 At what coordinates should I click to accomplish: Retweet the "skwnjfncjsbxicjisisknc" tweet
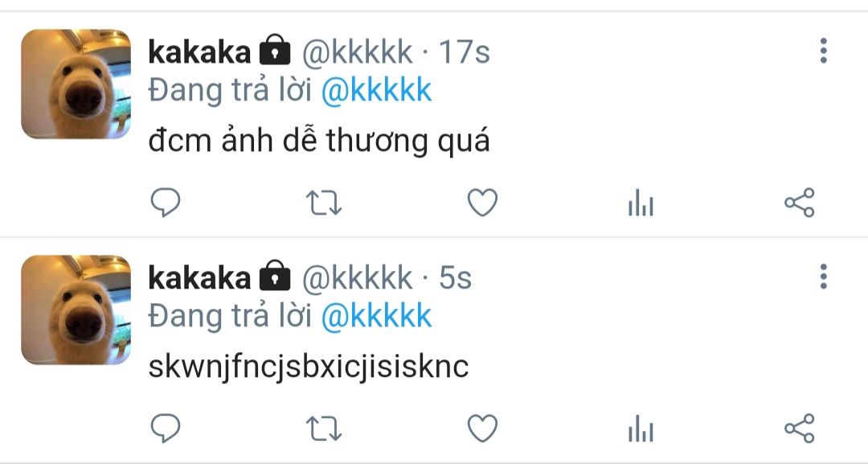pos(325,429)
